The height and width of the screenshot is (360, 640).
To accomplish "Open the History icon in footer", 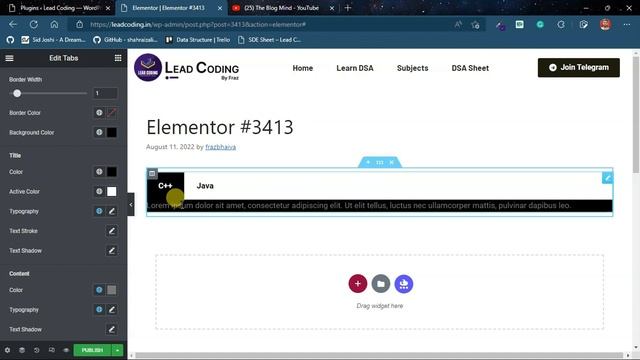I will pos(37,350).
